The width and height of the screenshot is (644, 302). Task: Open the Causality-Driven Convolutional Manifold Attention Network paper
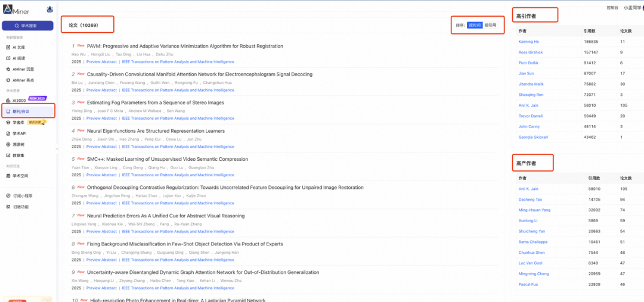click(x=200, y=74)
